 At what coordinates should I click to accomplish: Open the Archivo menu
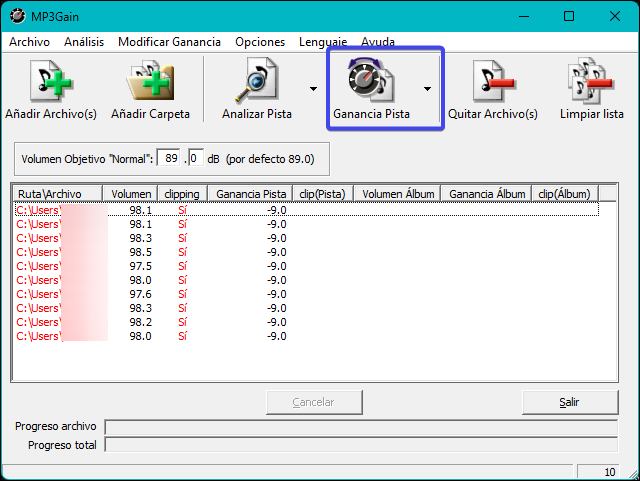pos(29,42)
